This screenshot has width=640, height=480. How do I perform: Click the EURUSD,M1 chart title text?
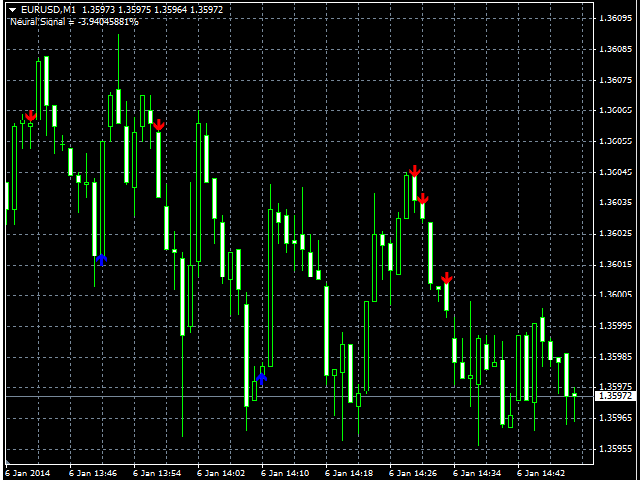click(x=49, y=9)
